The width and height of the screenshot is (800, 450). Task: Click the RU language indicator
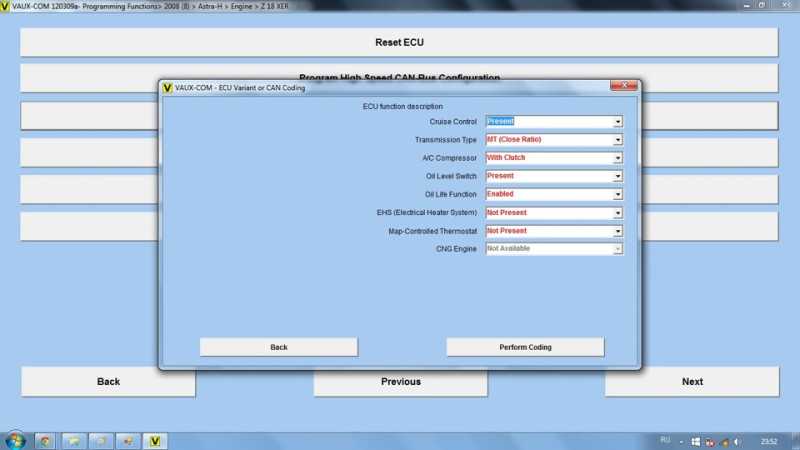tap(665, 440)
